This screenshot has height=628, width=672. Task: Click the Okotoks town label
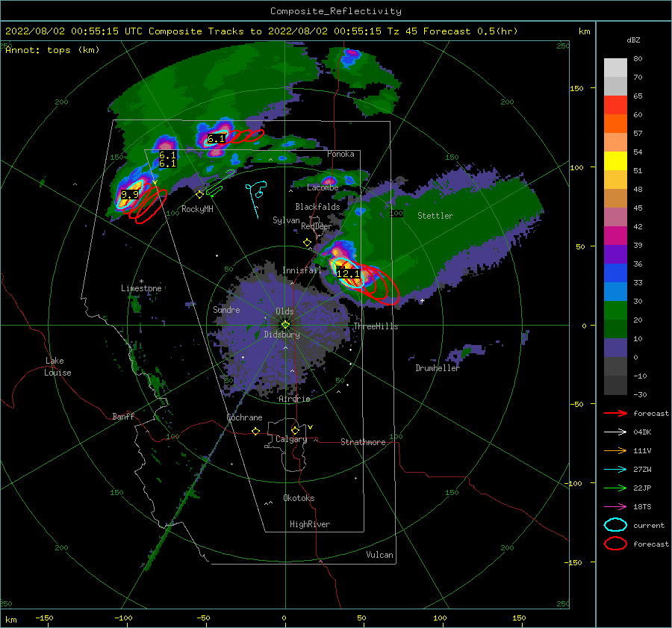pos(299,498)
